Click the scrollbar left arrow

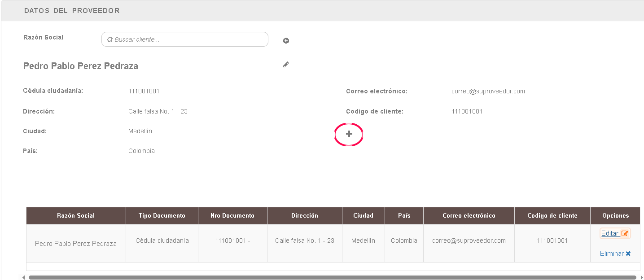coord(24,277)
